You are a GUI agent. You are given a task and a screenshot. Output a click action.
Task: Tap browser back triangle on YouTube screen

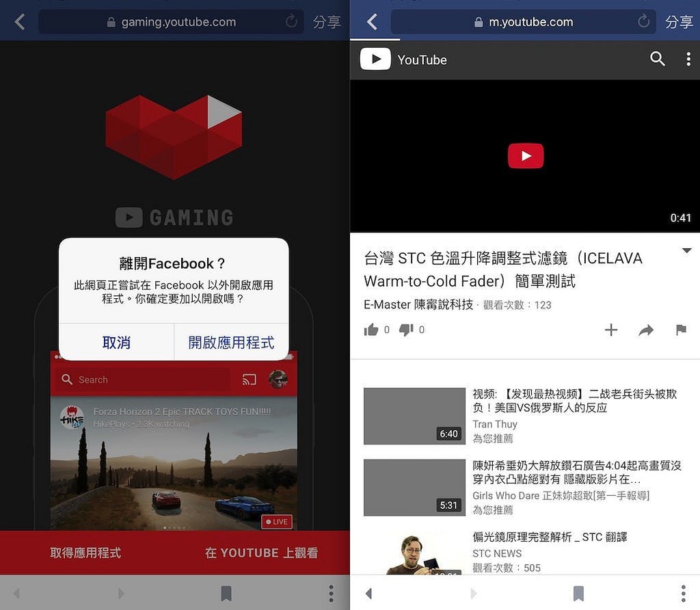(368, 594)
